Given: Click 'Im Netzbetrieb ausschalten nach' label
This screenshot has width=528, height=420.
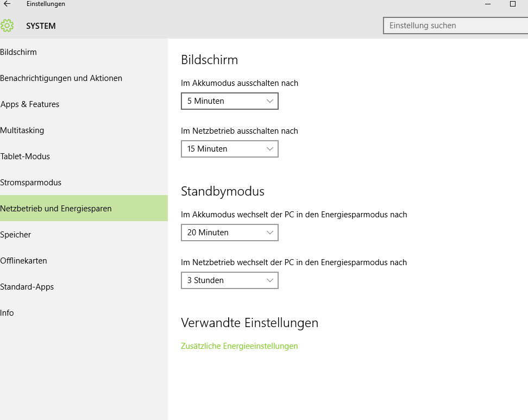Looking at the screenshot, I should click(240, 131).
